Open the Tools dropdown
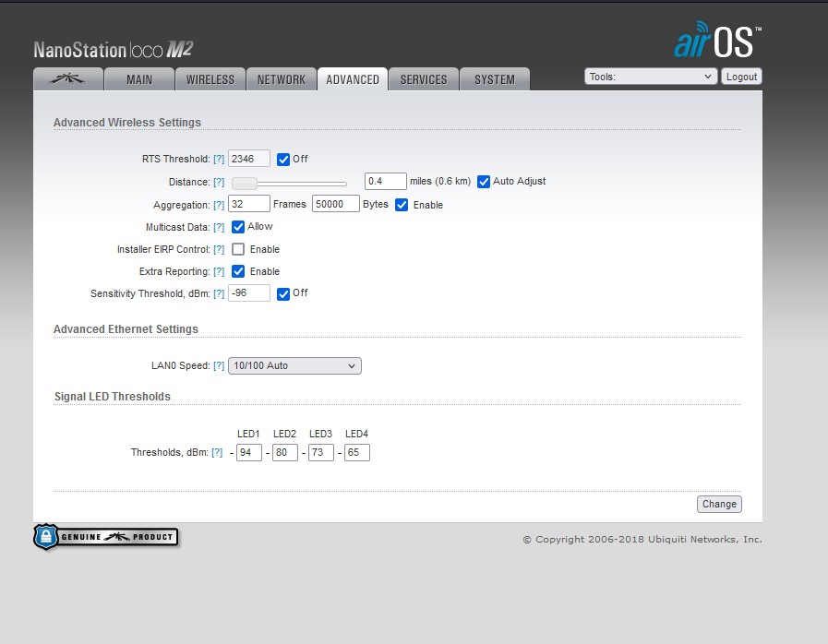The width and height of the screenshot is (828, 644). (651, 77)
